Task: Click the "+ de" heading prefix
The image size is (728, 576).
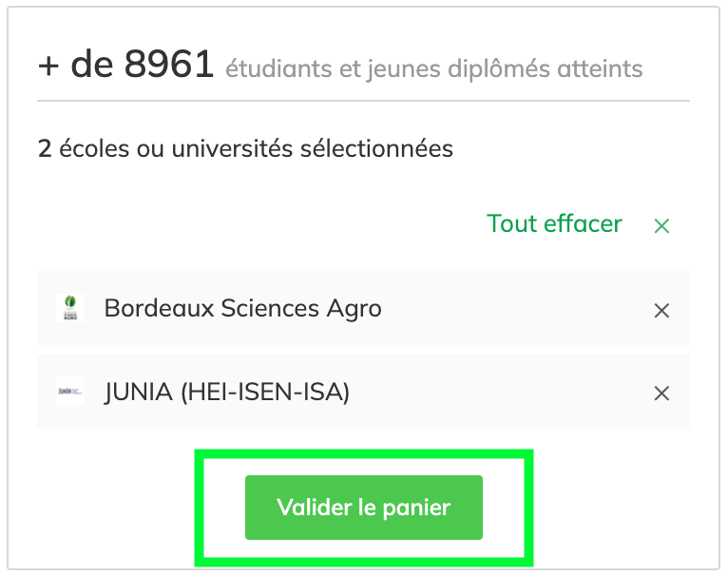Action: tap(75, 65)
